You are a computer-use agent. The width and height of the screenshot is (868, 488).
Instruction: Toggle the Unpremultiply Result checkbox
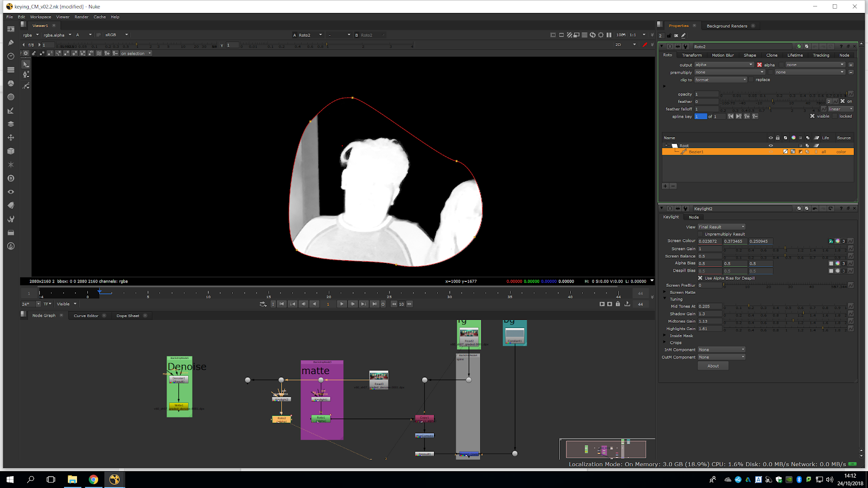pos(700,234)
